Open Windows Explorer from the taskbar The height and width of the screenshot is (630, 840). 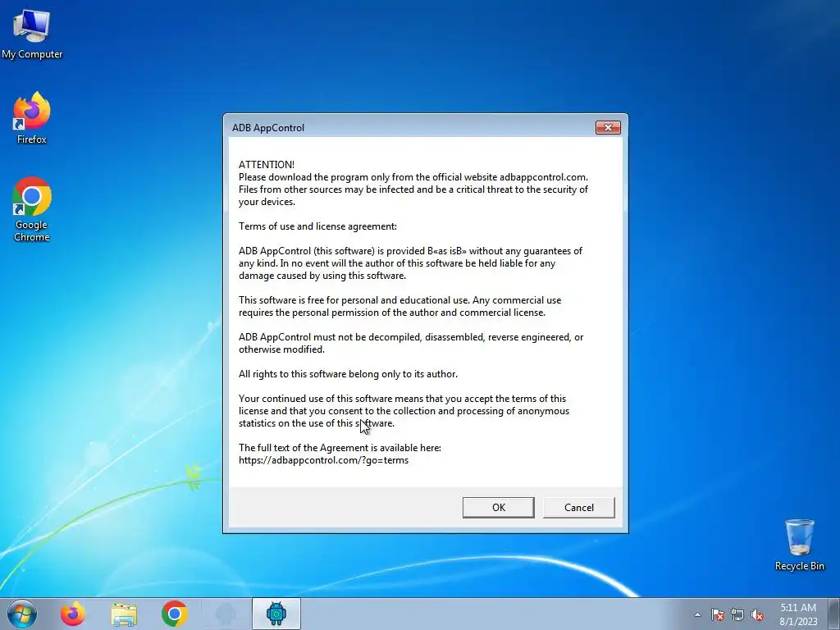pyautogui.click(x=124, y=614)
